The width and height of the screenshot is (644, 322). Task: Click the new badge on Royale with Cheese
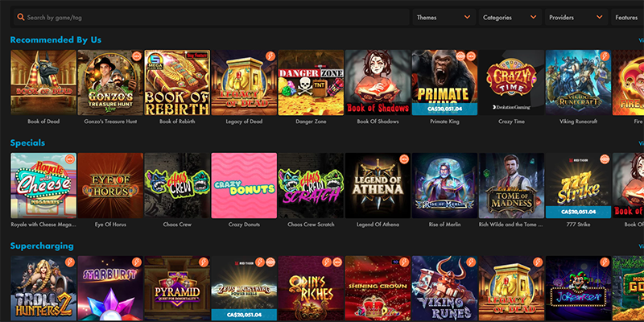pyautogui.click(x=69, y=159)
